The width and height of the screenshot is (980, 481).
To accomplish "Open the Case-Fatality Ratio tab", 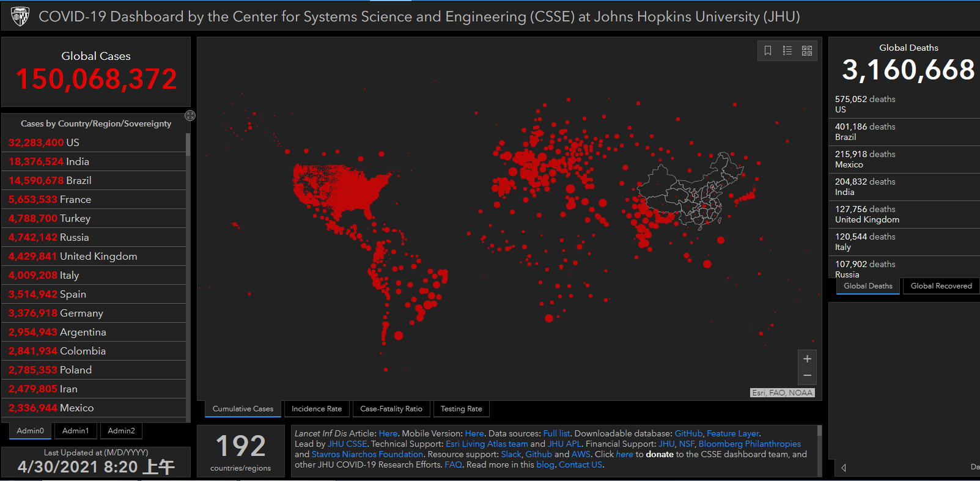I will (x=391, y=409).
